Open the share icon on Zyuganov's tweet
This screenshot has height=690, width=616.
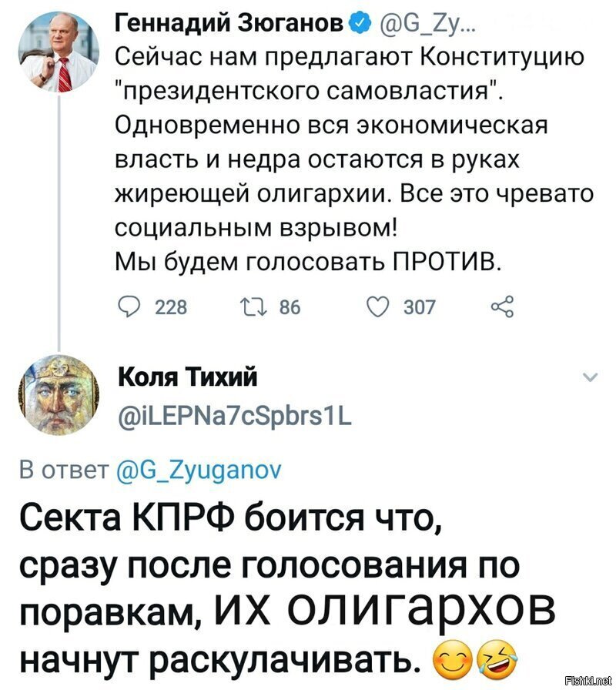[503, 306]
